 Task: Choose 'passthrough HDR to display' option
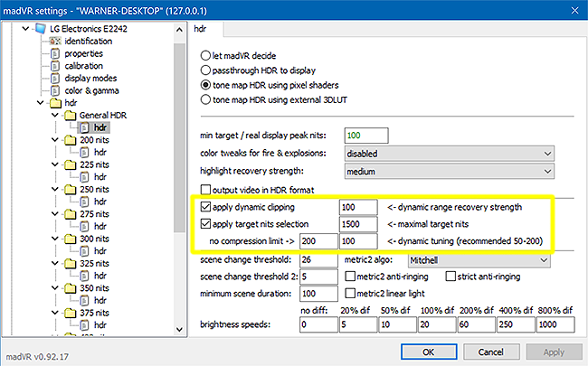pos(205,70)
